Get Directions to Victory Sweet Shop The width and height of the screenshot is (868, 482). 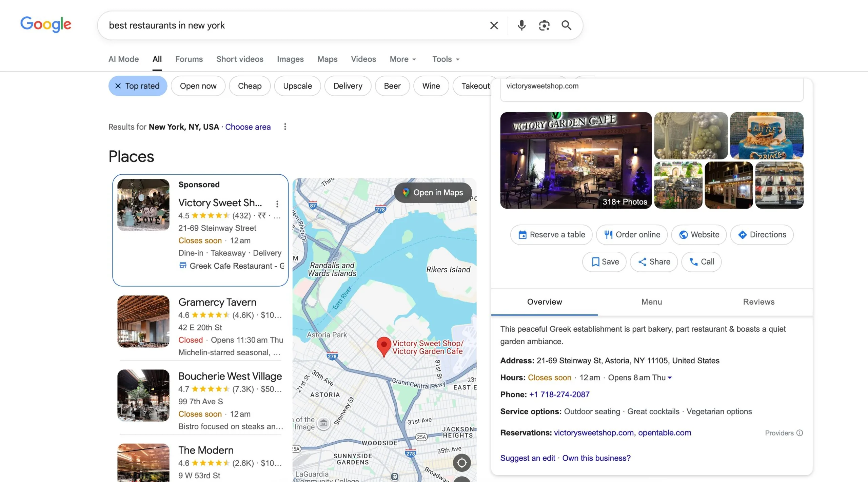click(x=762, y=234)
